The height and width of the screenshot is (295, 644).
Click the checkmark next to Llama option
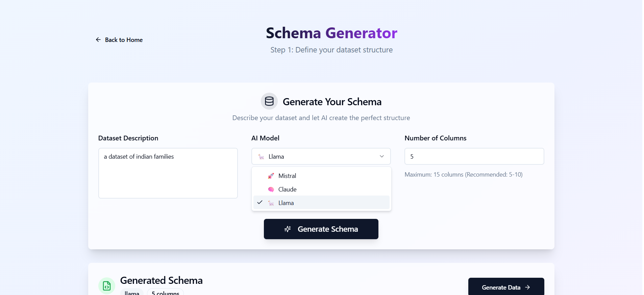(x=260, y=202)
